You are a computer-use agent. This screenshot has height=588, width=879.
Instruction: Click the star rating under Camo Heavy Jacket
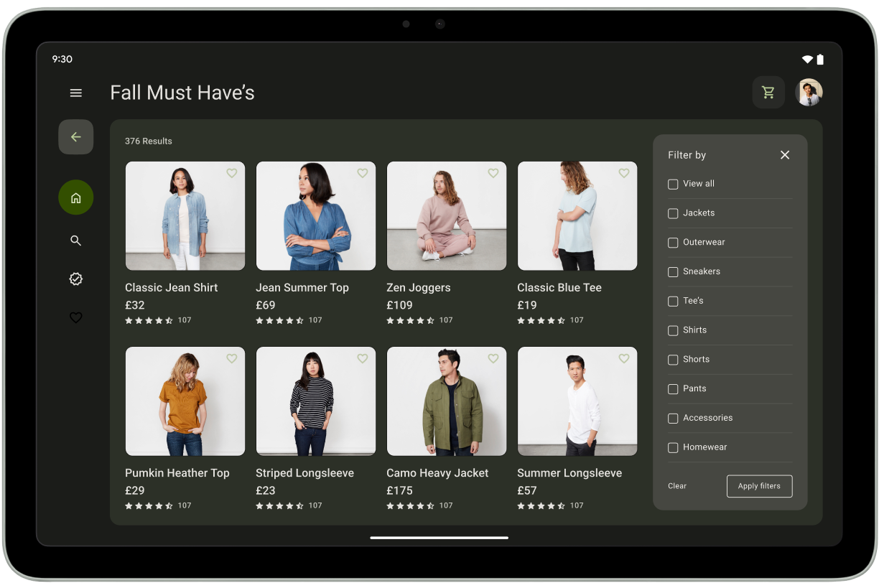pyautogui.click(x=411, y=505)
